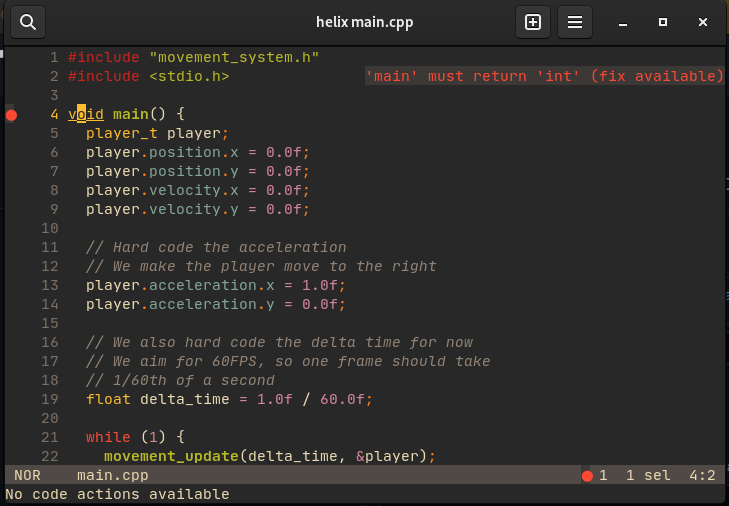Screen dimensions: 729x506
Task: Click 'main.cpp' file name in status bar
Action: click(113, 475)
